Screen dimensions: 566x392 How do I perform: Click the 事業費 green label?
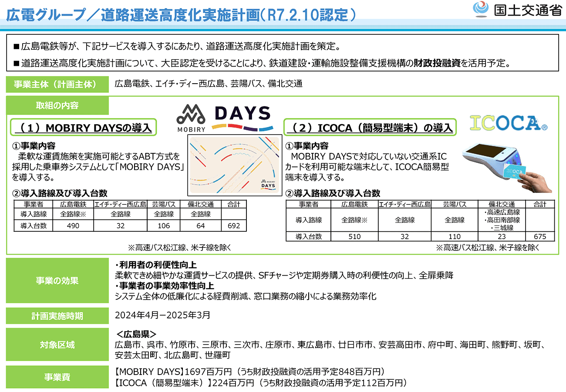tap(57, 377)
